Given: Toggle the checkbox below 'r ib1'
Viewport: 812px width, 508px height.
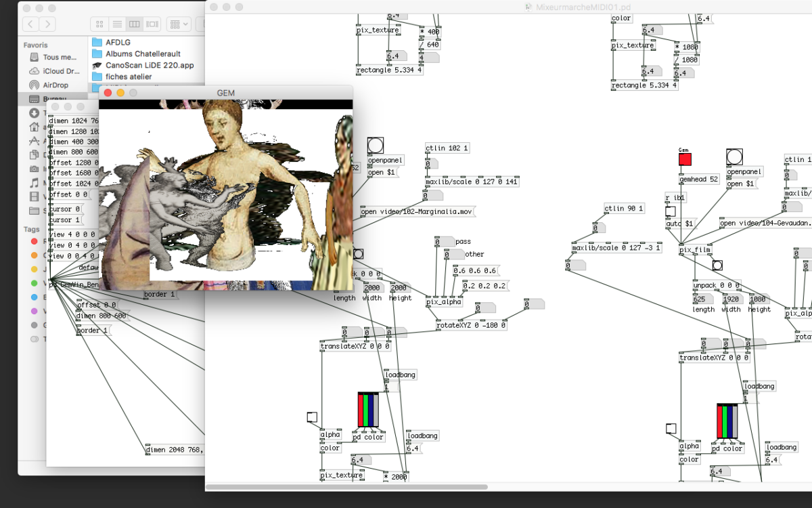Looking at the screenshot, I should pos(670,211).
